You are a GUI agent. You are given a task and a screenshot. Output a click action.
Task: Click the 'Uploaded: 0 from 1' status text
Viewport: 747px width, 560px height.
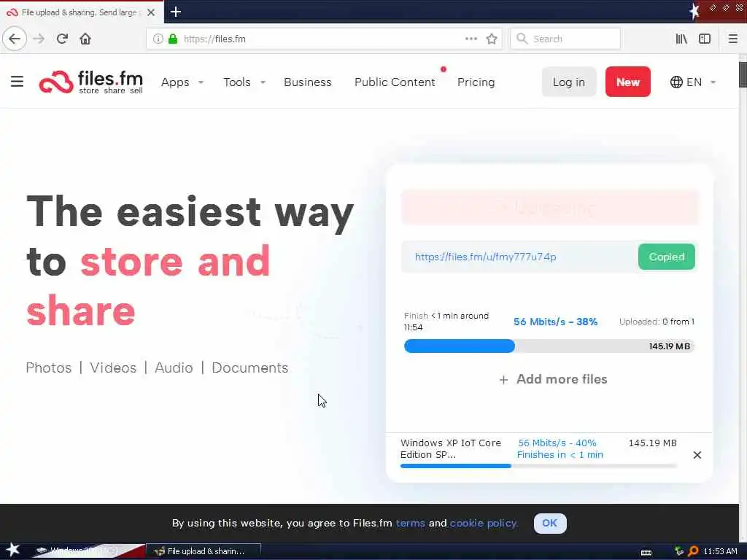point(657,322)
